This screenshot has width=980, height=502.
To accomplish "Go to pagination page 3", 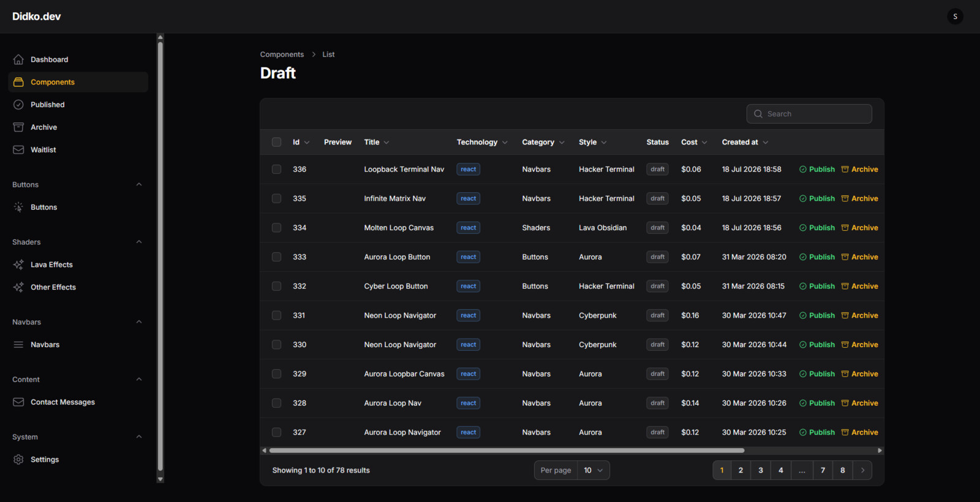I will 761,470.
